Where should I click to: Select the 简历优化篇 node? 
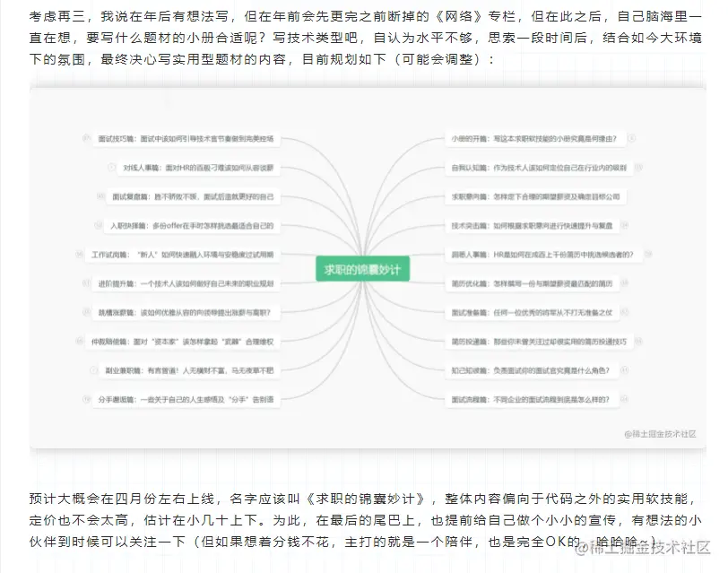tap(532, 283)
